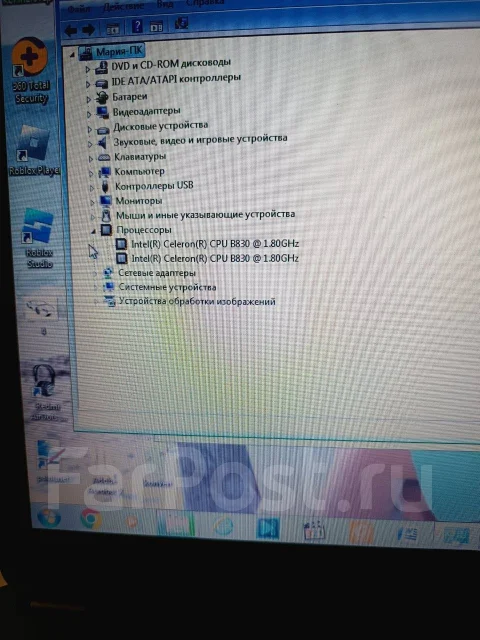Expand the Батареи category

[x=89, y=99]
